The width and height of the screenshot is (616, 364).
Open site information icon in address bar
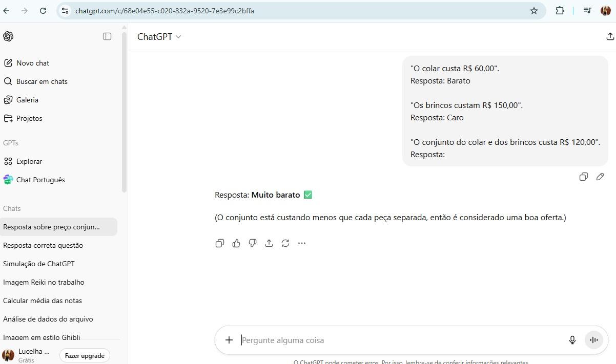click(x=65, y=10)
